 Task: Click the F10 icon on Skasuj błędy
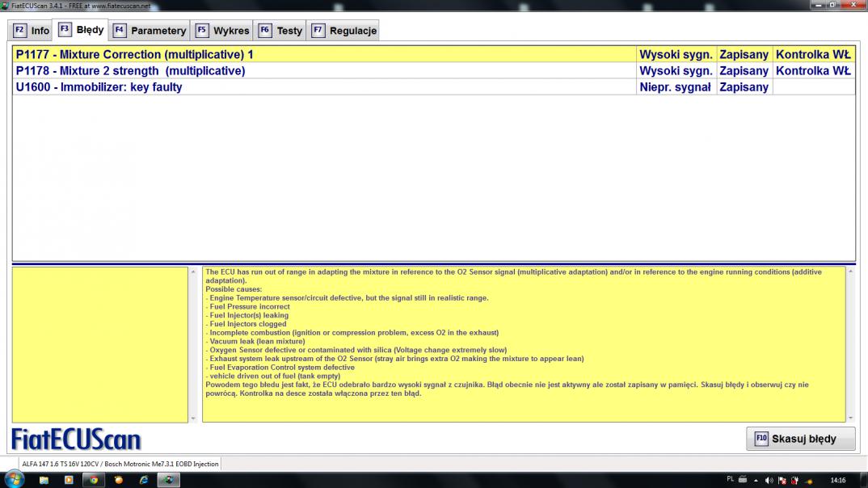coord(761,439)
